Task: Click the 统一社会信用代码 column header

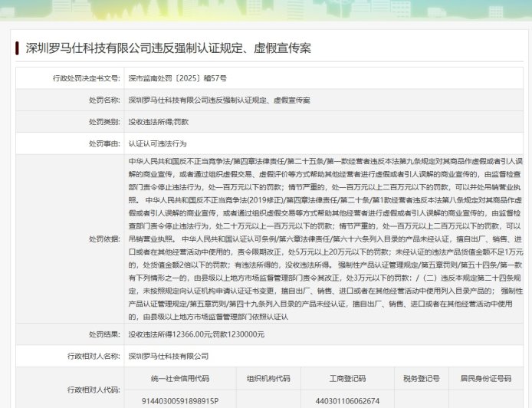Action: [x=180, y=378]
